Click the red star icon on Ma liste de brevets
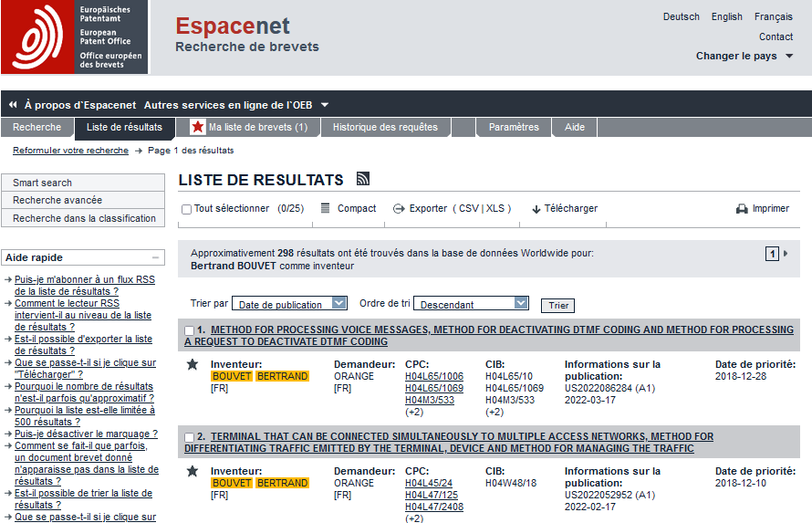Viewport: 812px width, 523px height. pos(197,127)
